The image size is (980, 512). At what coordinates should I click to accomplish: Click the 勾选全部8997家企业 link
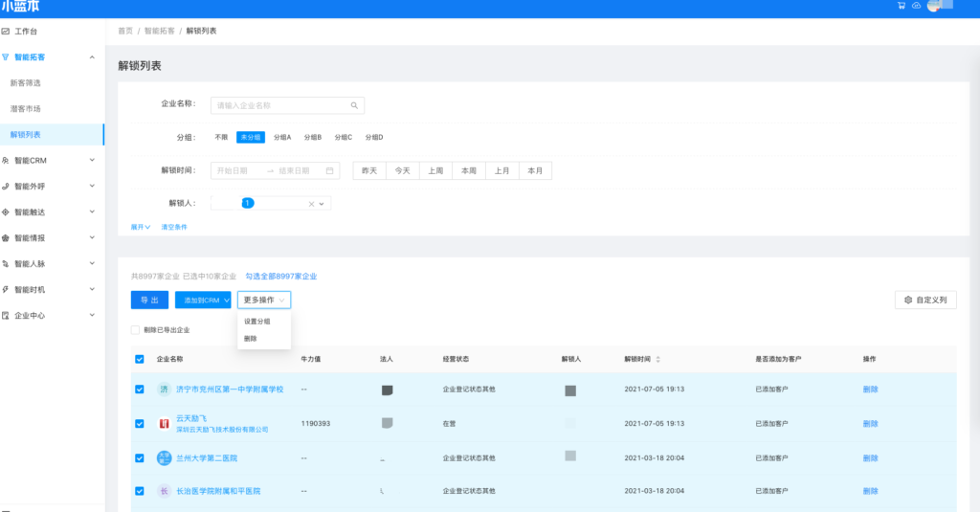coord(281,276)
